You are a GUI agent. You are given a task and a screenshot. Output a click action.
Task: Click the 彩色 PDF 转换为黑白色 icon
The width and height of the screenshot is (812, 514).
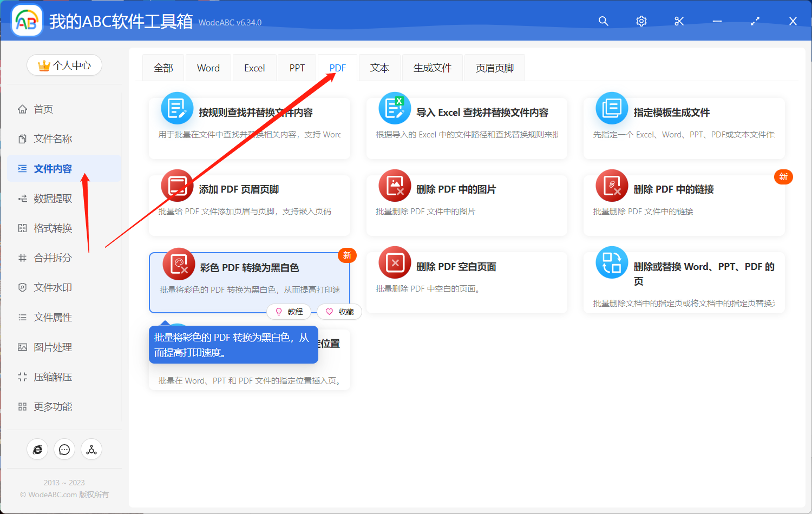pos(178,263)
